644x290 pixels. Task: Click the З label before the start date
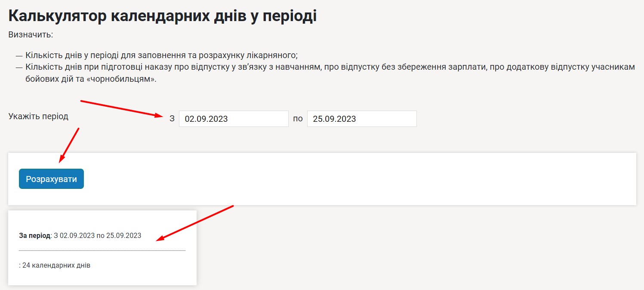(172, 119)
